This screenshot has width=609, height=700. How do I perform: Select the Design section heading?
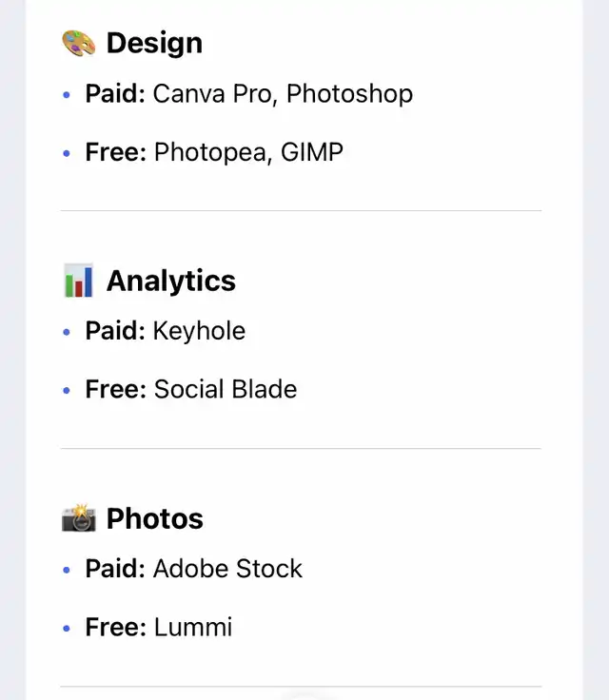pyautogui.click(x=154, y=43)
